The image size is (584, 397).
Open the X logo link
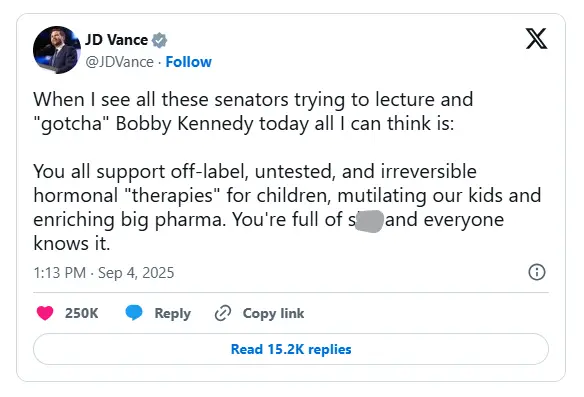click(536, 38)
